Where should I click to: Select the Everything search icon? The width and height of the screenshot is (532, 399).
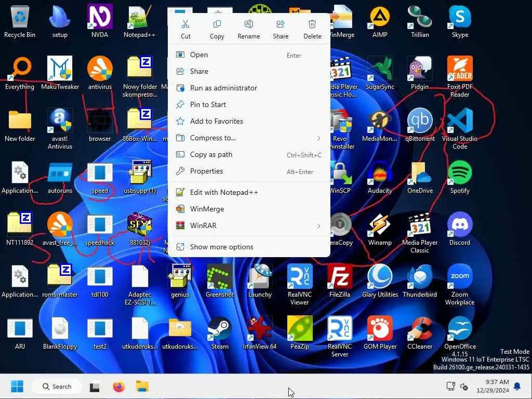tap(20, 73)
